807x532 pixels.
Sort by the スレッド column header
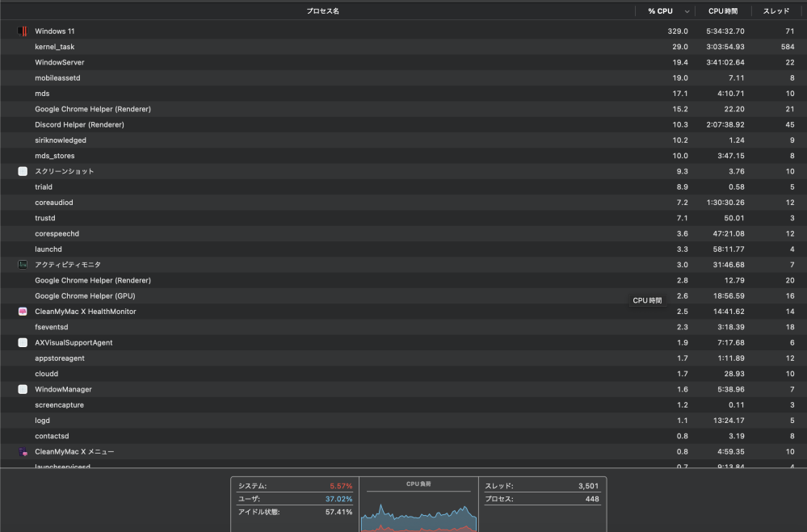(x=775, y=10)
